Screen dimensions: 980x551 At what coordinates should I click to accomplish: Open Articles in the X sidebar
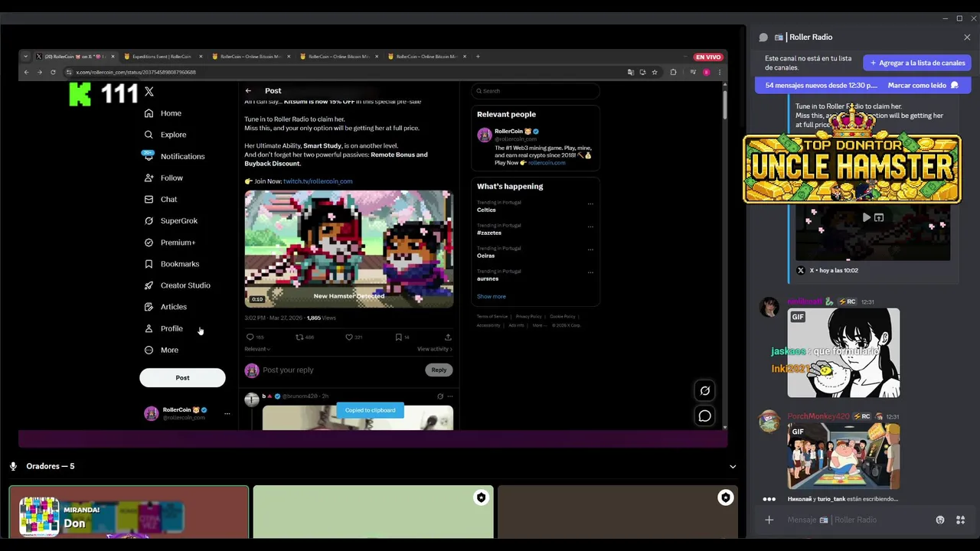coord(165,307)
